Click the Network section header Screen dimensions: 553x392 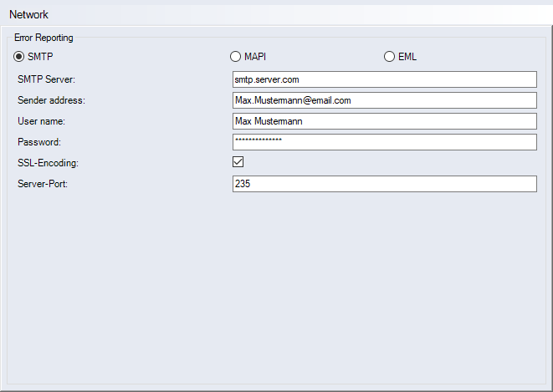click(28, 15)
